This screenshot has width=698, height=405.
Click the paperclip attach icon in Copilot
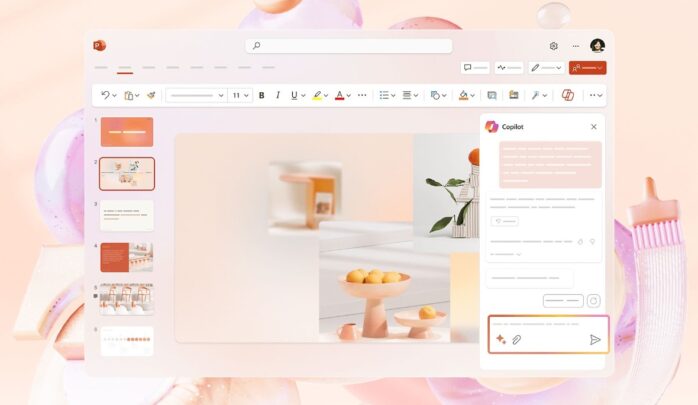click(517, 340)
